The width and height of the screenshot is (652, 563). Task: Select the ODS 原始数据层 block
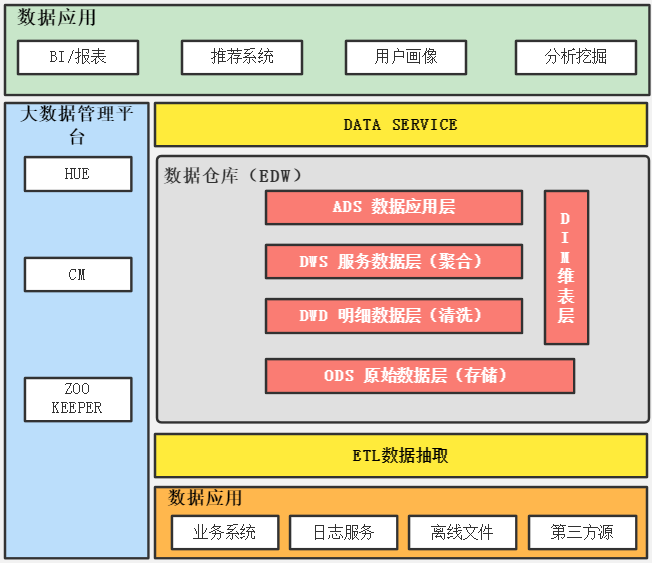(420, 376)
